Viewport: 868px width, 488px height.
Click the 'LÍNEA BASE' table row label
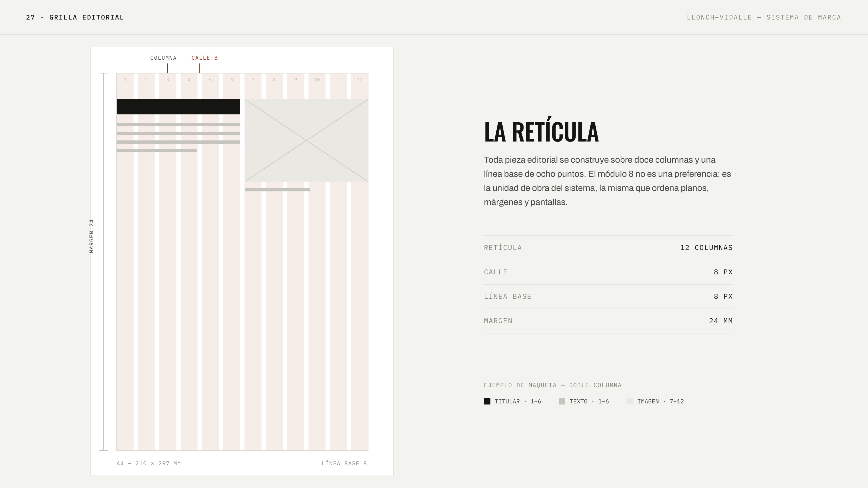pos(508,296)
